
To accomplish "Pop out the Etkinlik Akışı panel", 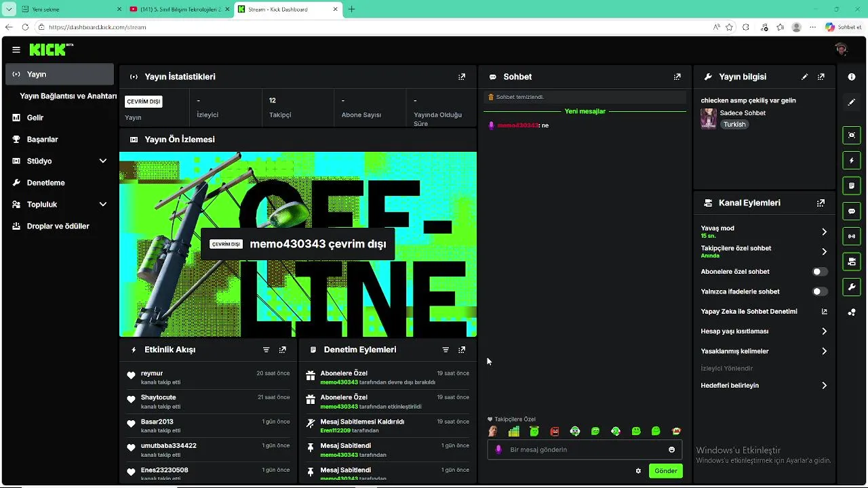I will click(x=282, y=350).
